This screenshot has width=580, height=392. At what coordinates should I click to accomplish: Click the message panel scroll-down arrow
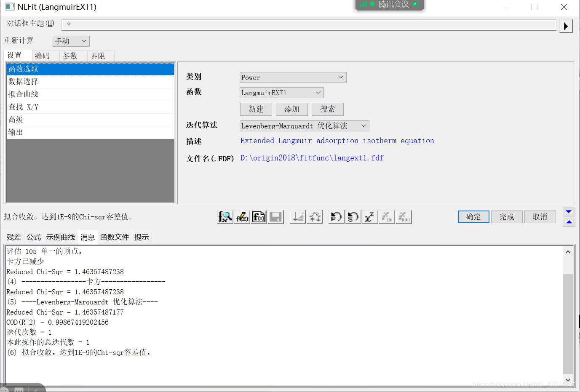point(568,380)
